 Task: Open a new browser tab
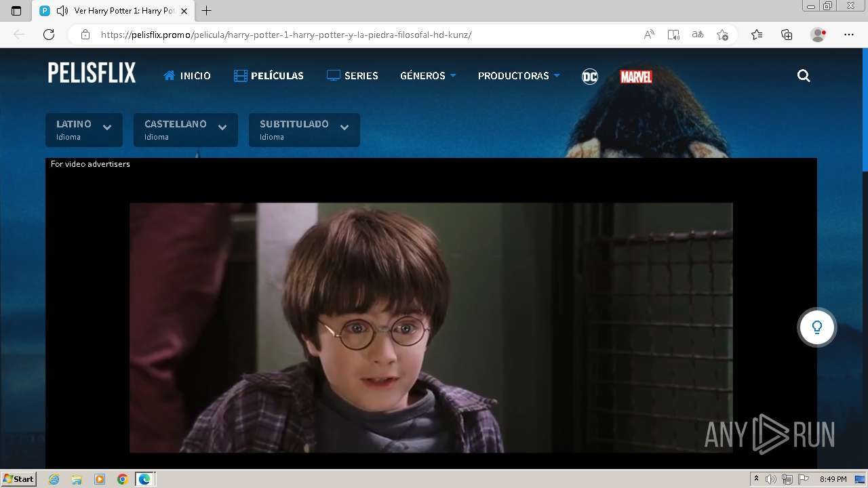[207, 11]
